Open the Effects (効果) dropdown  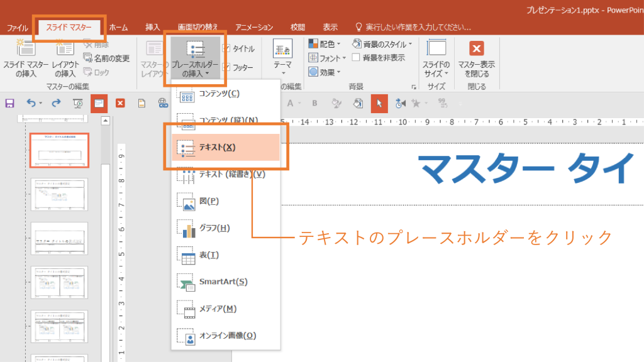(325, 72)
